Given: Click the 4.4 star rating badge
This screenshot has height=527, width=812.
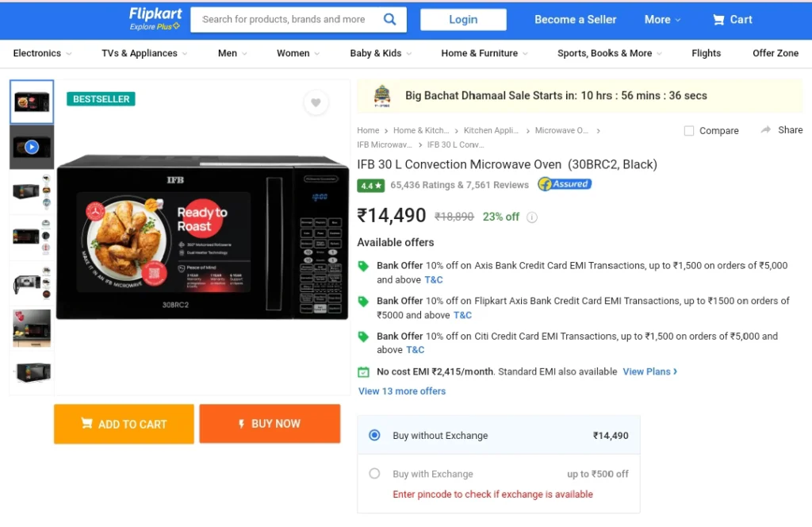Looking at the screenshot, I should (x=371, y=186).
